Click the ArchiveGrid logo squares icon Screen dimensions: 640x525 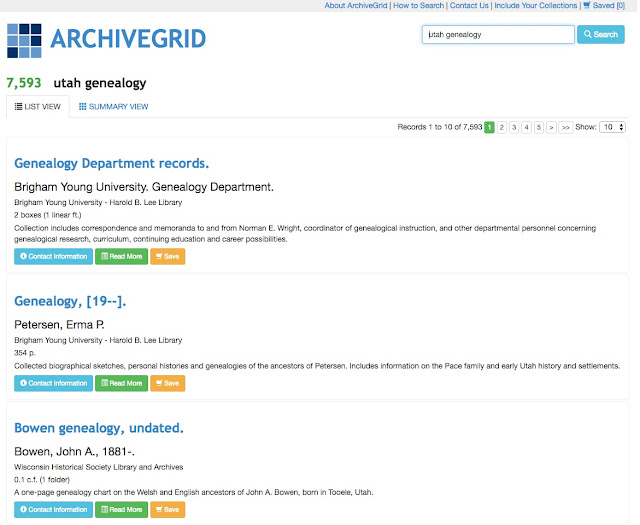pos(24,40)
